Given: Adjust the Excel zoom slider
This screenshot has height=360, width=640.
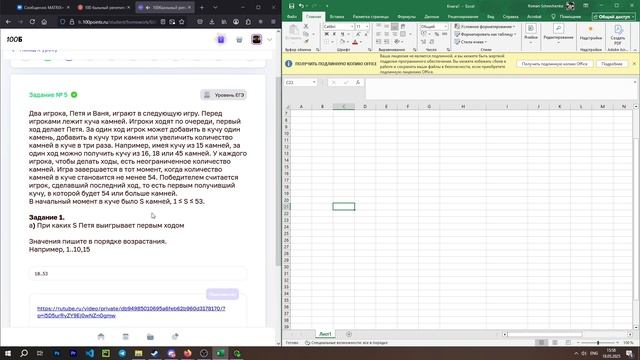Looking at the screenshot, I should point(598,343).
